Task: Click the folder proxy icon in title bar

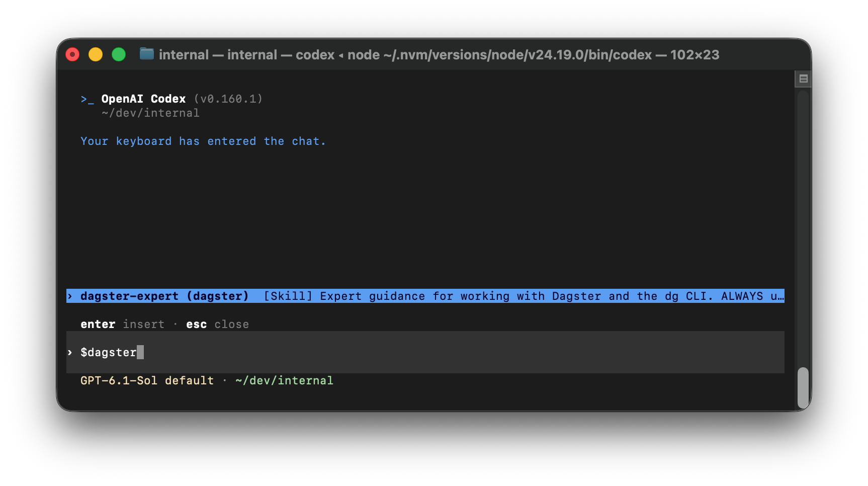Action: (147, 54)
